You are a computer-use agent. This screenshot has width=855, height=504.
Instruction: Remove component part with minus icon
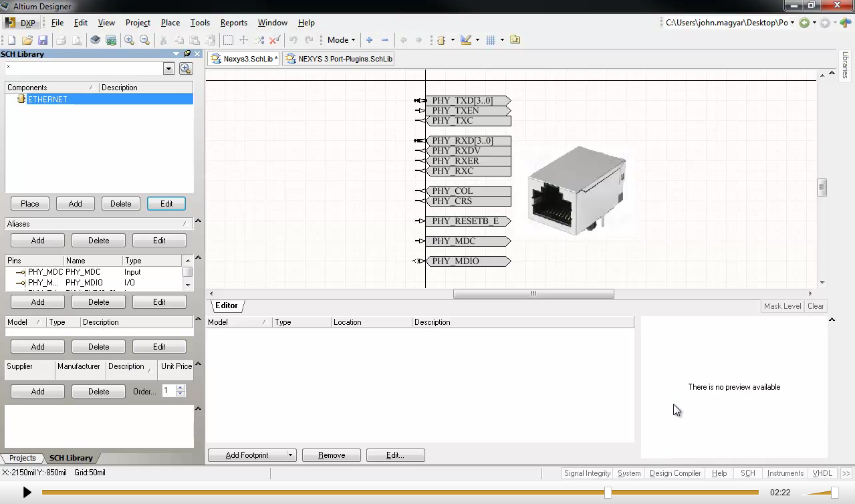[x=385, y=40]
